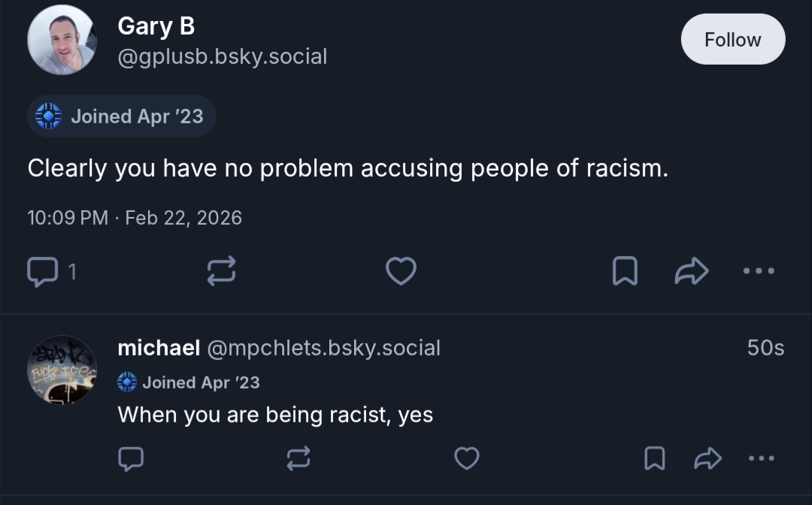
Task: Open Gary B's profile picture
Action: [x=62, y=41]
